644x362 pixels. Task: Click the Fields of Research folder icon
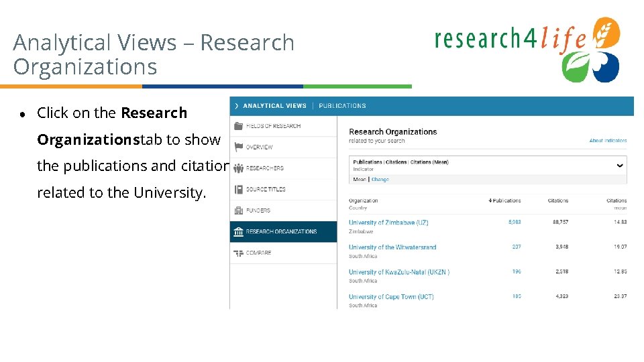pyautogui.click(x=238, y=126)
